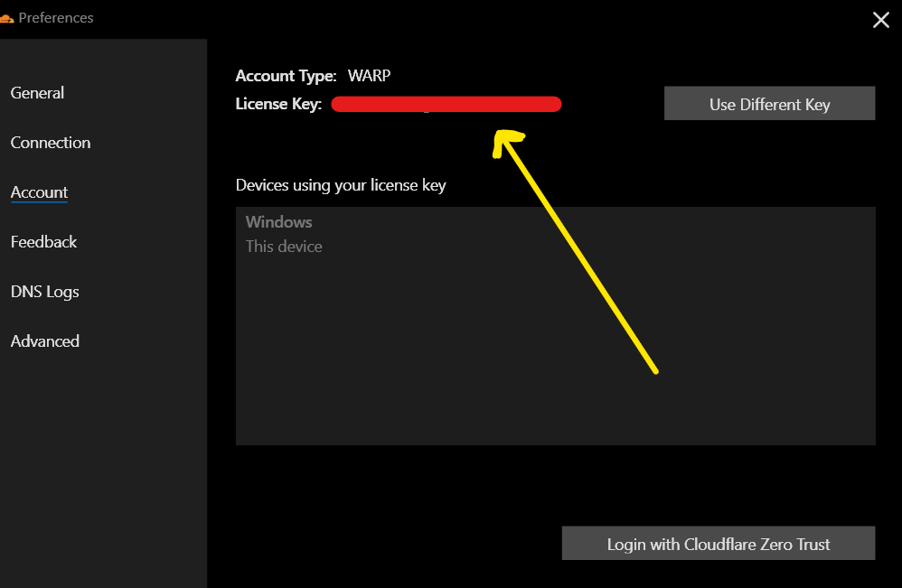Click the Account Type label

286,77
